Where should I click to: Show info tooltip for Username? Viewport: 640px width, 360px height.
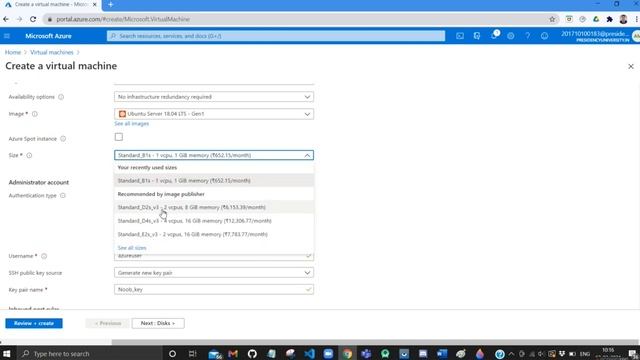pos(44,256)
